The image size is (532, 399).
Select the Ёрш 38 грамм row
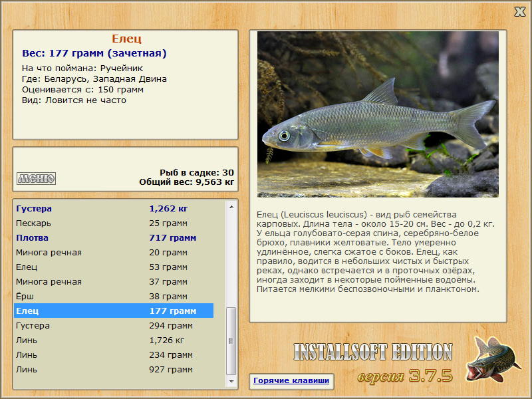pyautogui.click(x=114, y=296)
